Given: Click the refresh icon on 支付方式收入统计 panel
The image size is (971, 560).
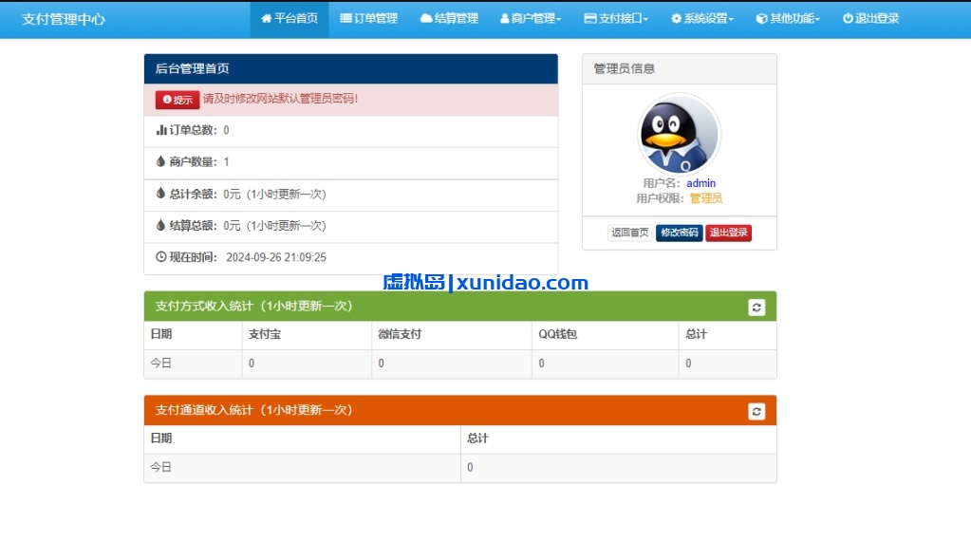Looking at the screenshot, I should [756, 307].
